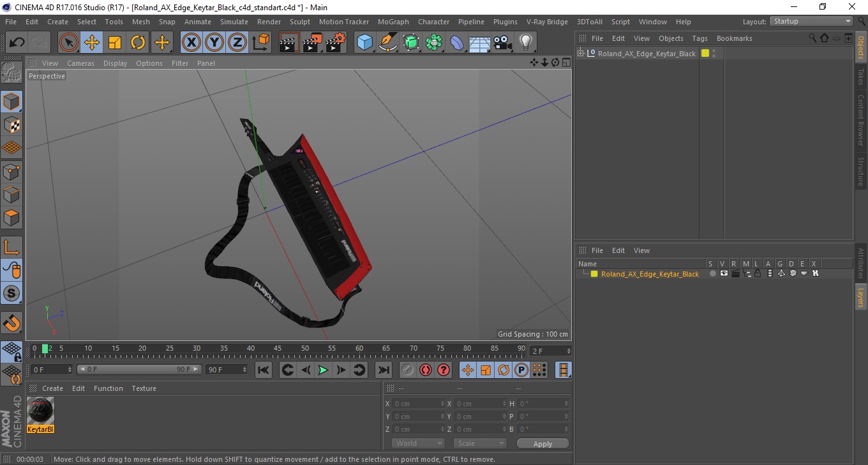Add a light object
Screen dimensions: 868x465
tap(526, 43)
